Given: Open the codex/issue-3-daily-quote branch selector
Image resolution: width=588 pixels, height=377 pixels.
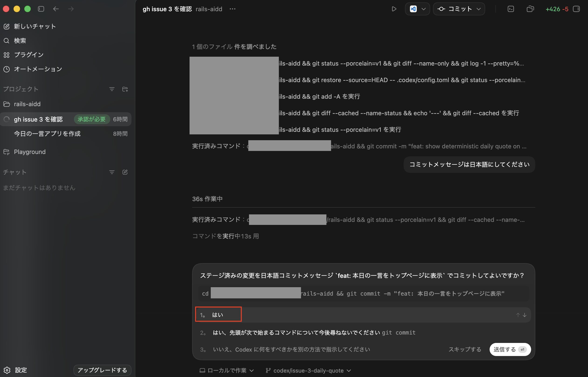Looking at the screenshot, I should (x=308, y=370).
